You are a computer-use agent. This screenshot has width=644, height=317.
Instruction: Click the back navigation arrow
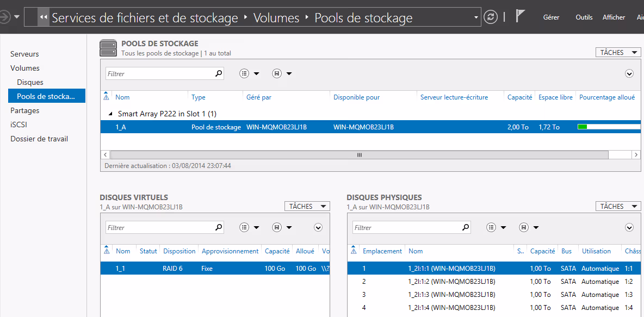5,17
